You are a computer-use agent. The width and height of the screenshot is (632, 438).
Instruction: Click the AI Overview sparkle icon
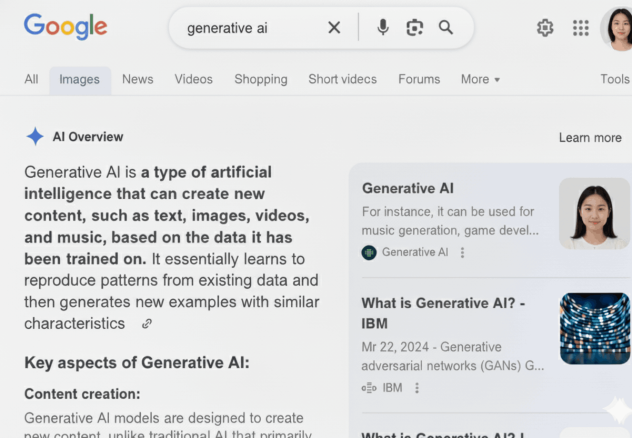pos(35,137)
